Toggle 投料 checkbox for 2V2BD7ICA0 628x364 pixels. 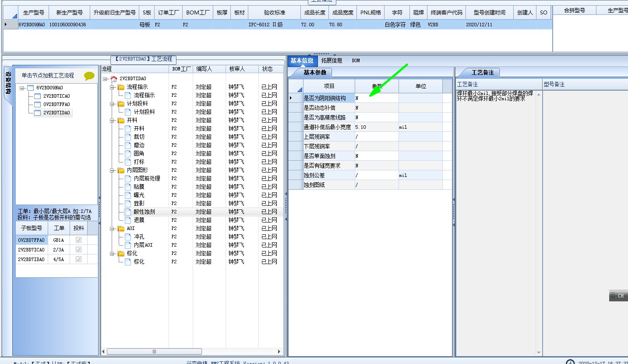click(x=79, y=250)
